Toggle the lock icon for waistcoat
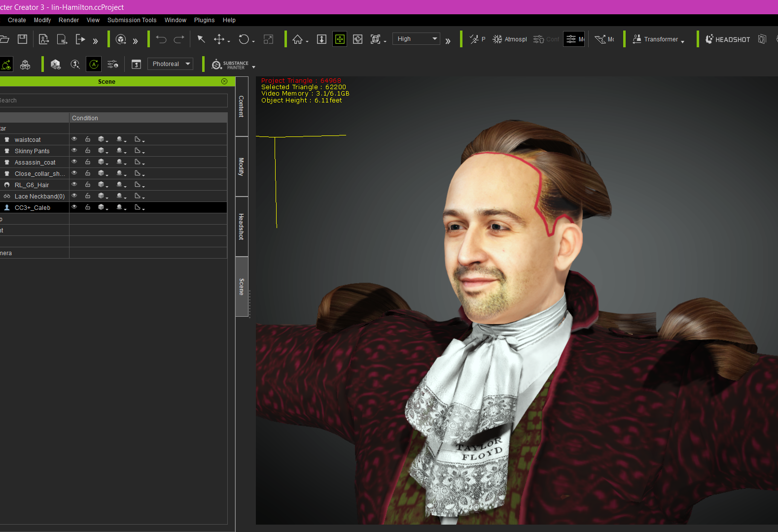 [88, 139]
